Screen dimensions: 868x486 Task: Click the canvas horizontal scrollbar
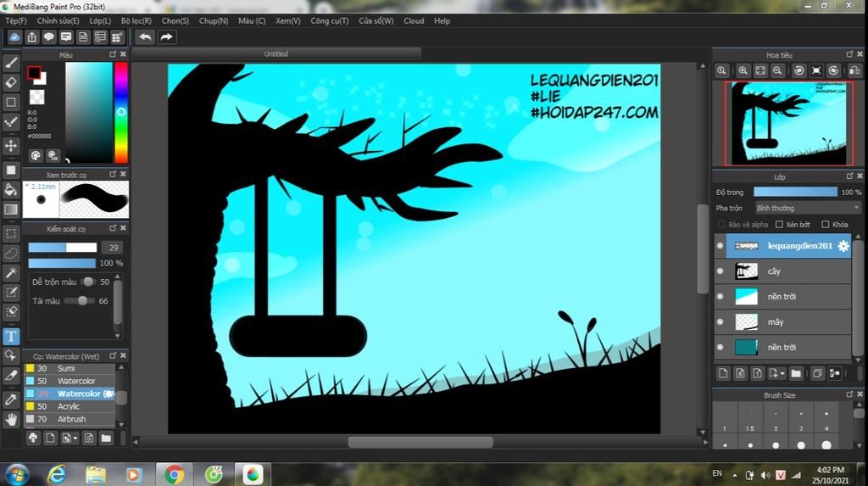pos(420,442)
